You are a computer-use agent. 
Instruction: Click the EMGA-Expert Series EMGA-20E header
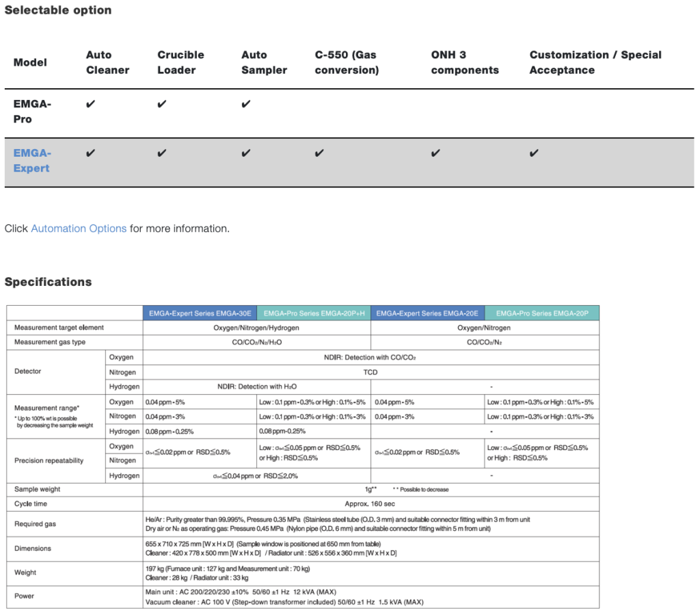[427, 313]
